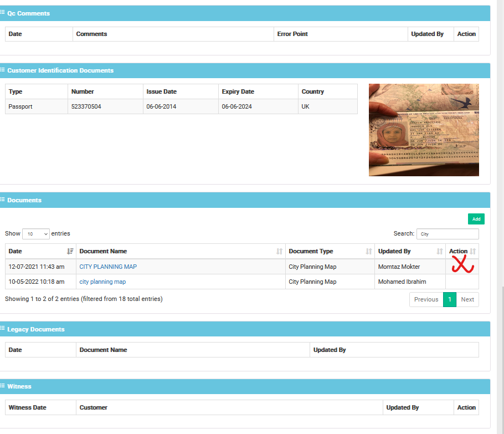This screenshot has width=504, height=434.
Task: Open the CITY PLANNING MAP document link
Action: pos(108,267)
